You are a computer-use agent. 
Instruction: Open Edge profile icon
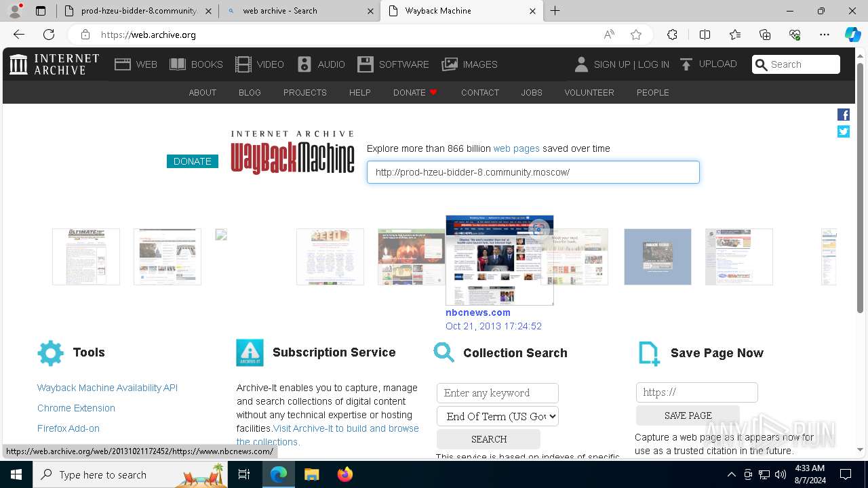(x=15, y=11)
